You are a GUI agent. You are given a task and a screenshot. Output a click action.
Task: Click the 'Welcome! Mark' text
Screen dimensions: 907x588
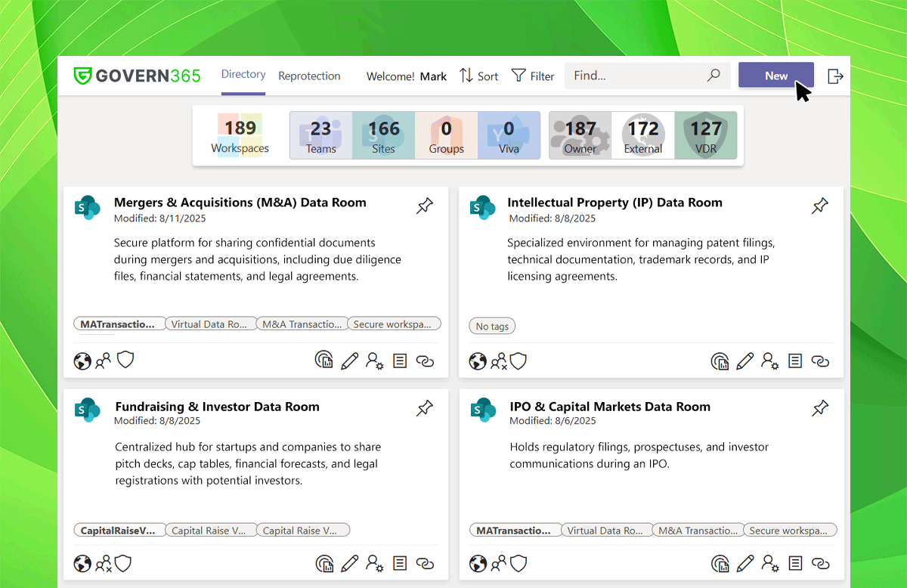click(x=407, y=76)
